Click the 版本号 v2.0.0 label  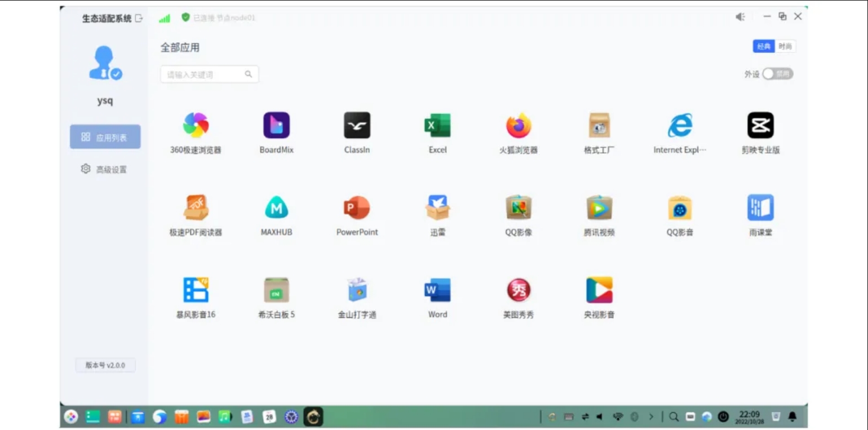[x=105, y=365]
